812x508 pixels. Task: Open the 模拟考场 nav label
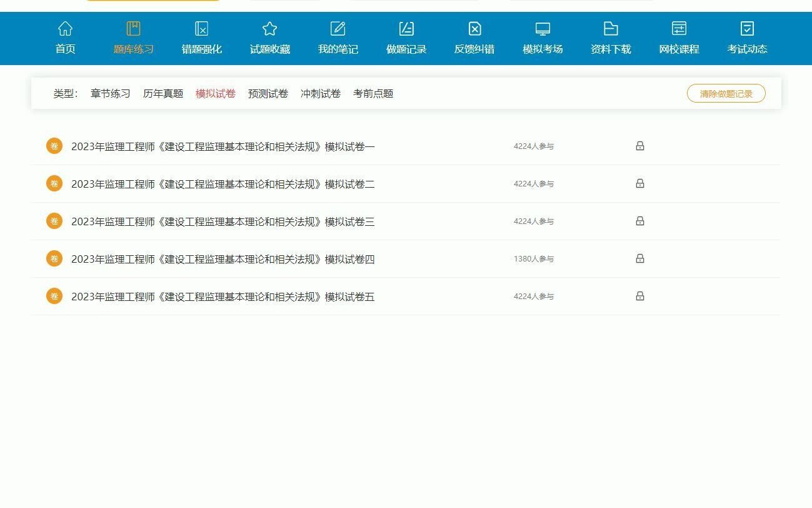pos(543,49)
